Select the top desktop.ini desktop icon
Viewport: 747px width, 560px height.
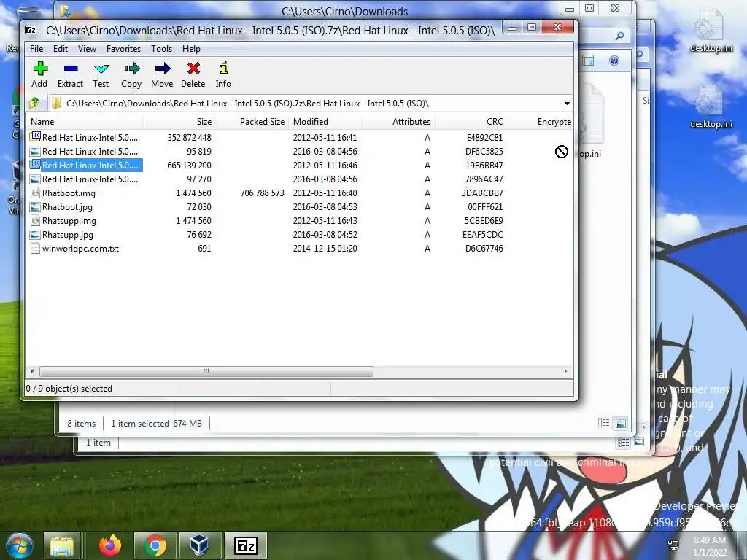coord(710,31)
